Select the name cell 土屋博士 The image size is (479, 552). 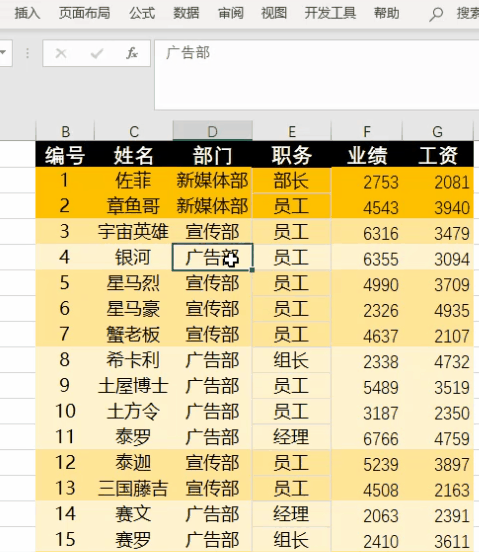[x=134, y=386]
